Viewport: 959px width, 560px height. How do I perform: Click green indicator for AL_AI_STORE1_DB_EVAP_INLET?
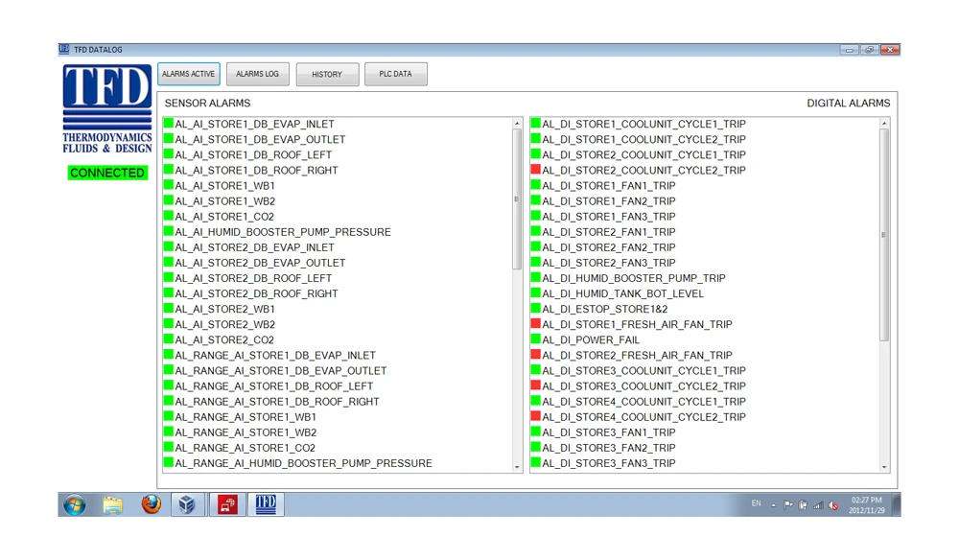pyautogui.click(x=169, y=124)
